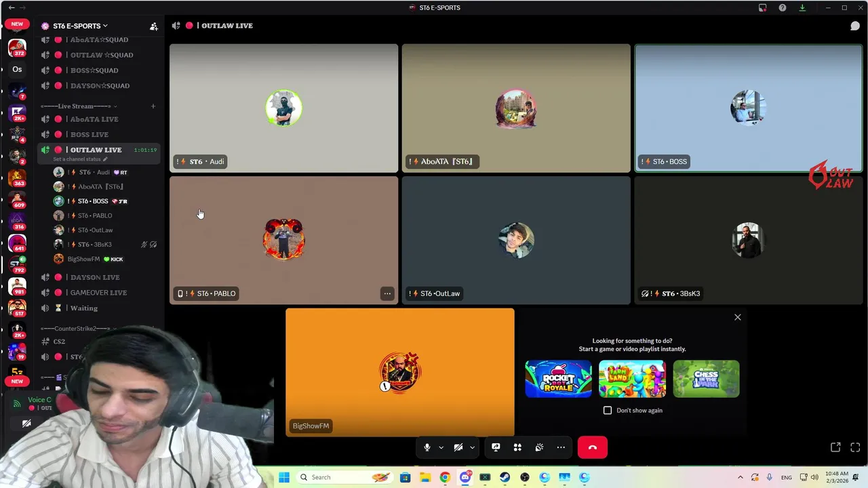This screenshot has height=488, width=868.
Task: Select AboATA『ST6』 in voice member list
Action: pyautogui.click(x=105, y=186)
